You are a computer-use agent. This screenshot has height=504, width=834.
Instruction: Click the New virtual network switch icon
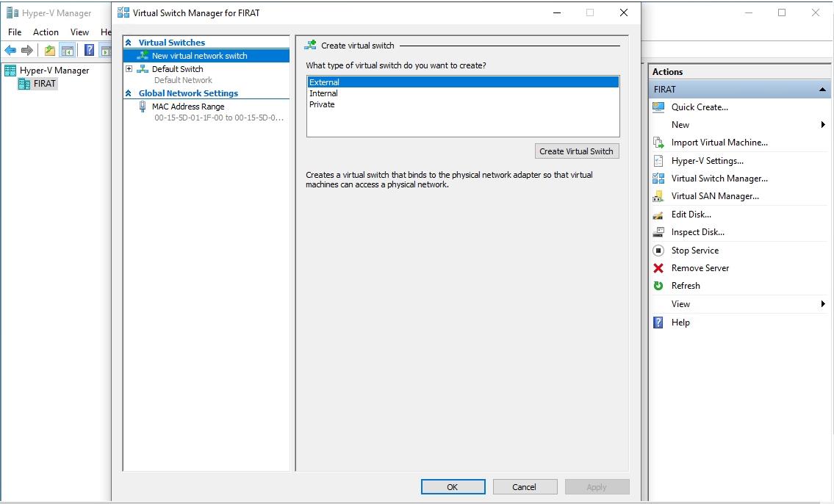pos(143,55)
